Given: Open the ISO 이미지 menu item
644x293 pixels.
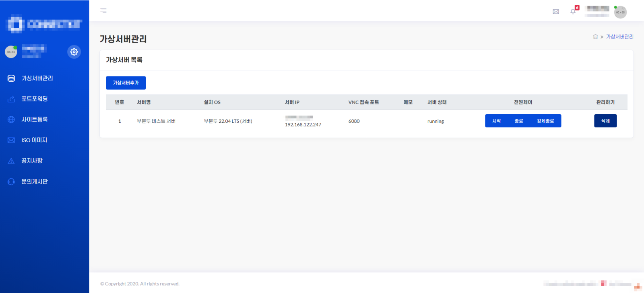Looking at the screenshot, I should point(34,140).
